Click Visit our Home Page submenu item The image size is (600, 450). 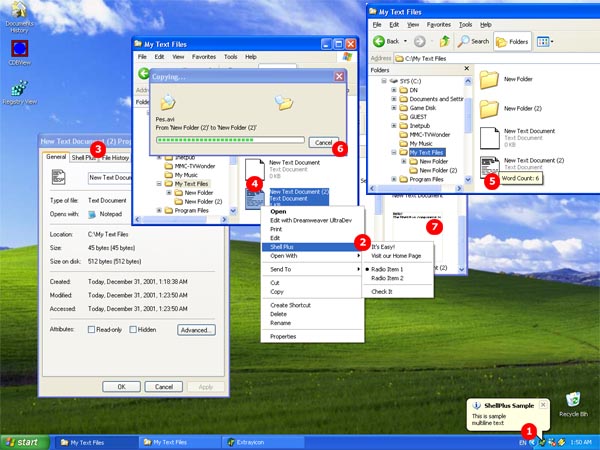click(397, 256)
